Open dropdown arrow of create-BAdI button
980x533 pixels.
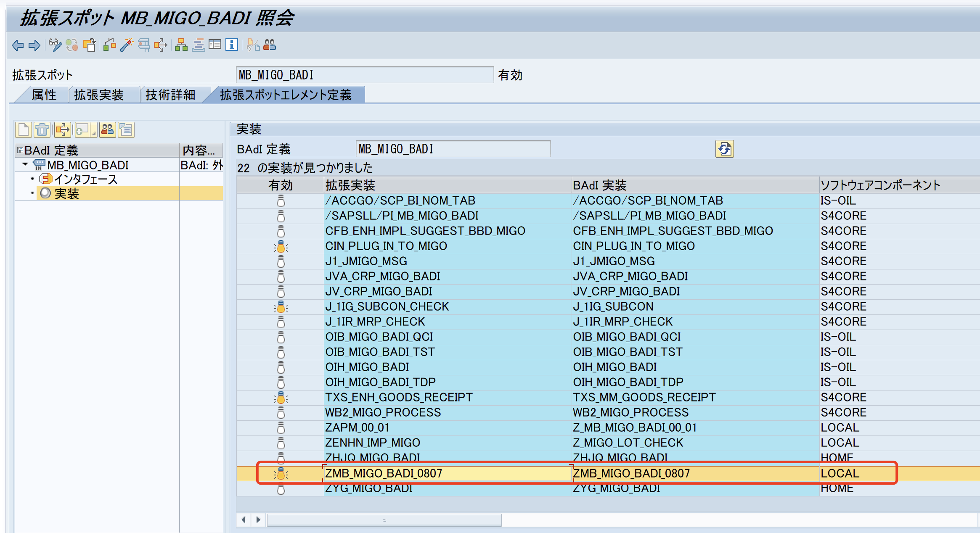point(94,133)
